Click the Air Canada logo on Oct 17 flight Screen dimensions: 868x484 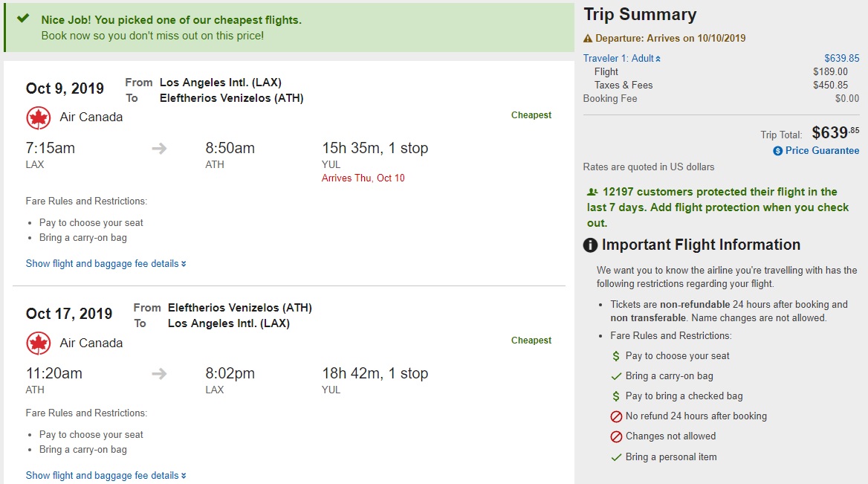[x=38, y=343]
